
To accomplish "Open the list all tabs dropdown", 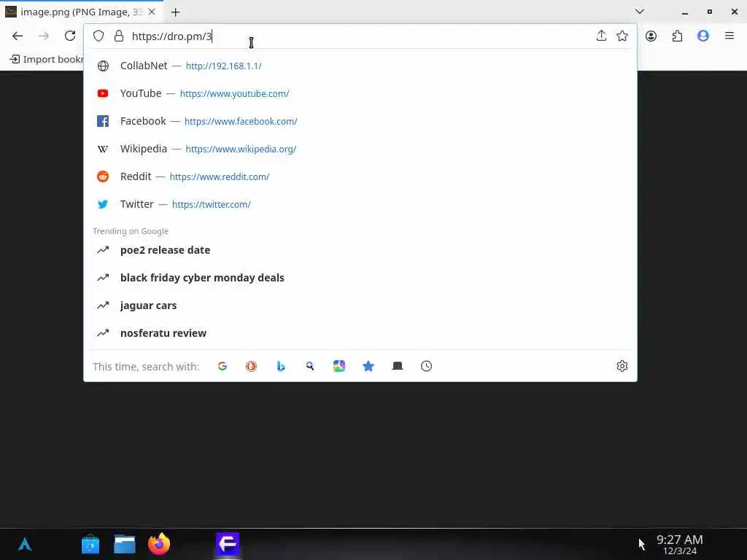I will coord(639,12).
